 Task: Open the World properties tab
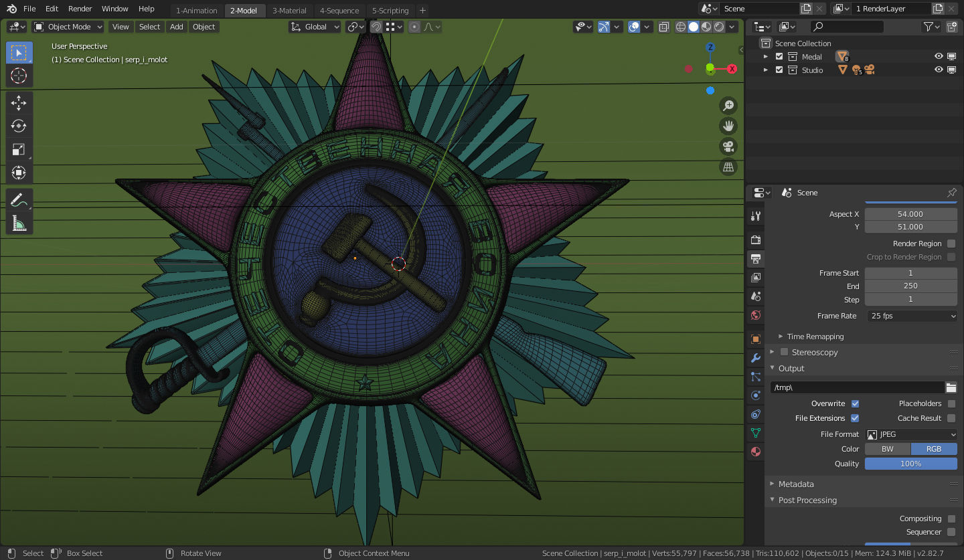tap(756, 315)
